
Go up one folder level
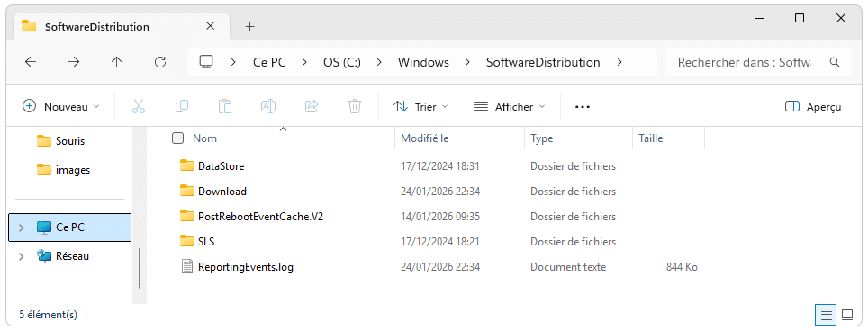tap(117, 62)
